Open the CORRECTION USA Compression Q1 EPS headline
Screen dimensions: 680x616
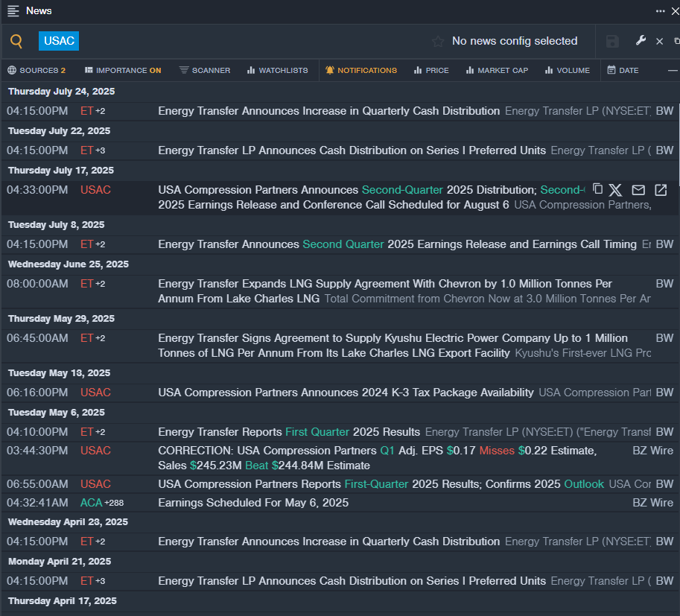click(x=378, y=458)
